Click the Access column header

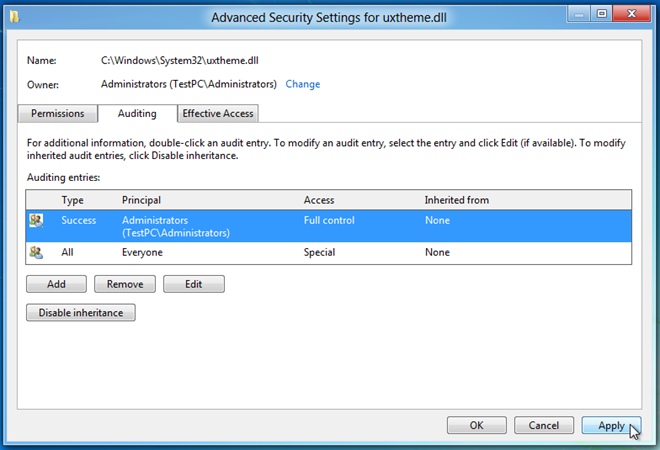319,200
